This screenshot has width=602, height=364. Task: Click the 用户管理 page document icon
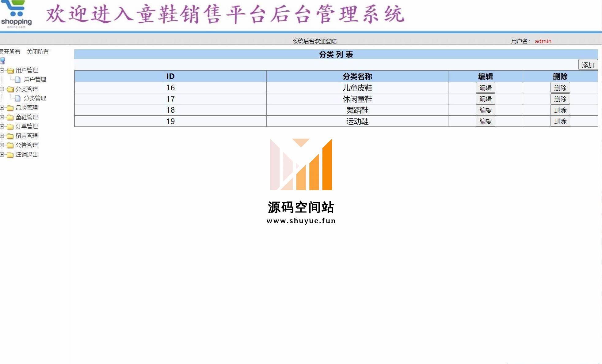[x=18, y=80]
